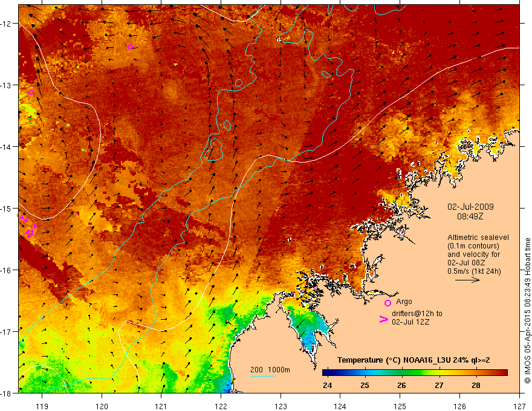532x411 pixels.
Task: Select the Argo float marker near 120.5E, 12.4S
Action: pos(130,47)
